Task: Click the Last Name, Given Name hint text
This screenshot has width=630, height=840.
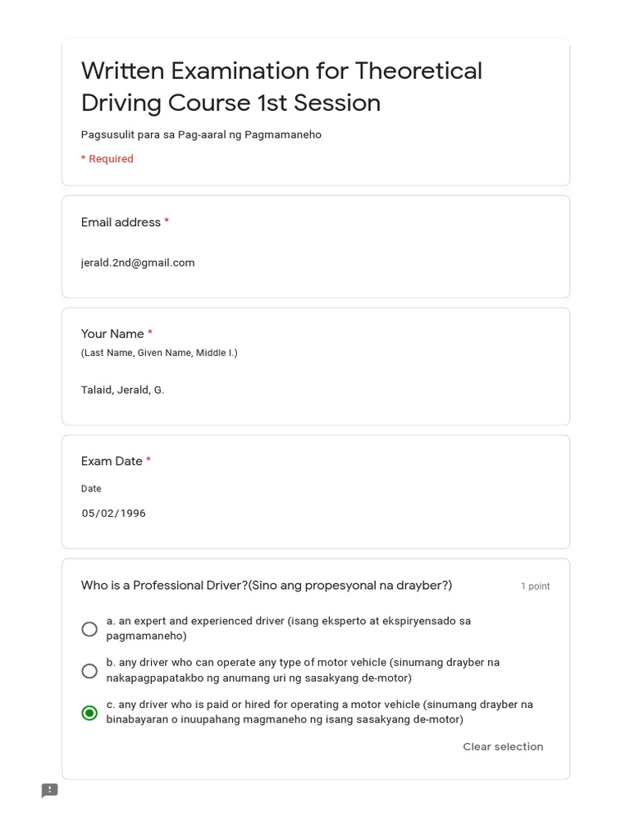Action: [159, 353]
